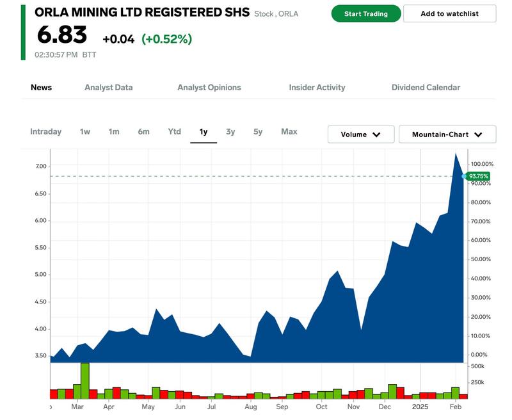512x420 pixels.
Task: Select the 3y chart range
Action: [x=230, y=132]
